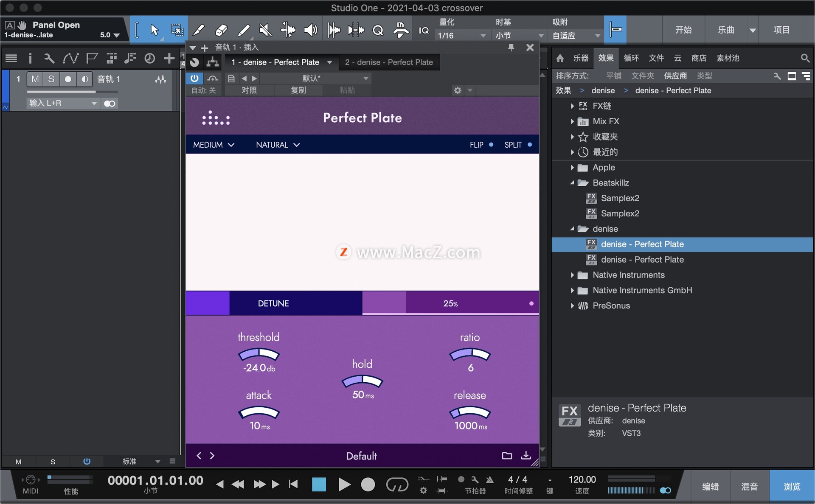
Task: Switch to 乐器 browser tab
Action: (x=581, y=58)
